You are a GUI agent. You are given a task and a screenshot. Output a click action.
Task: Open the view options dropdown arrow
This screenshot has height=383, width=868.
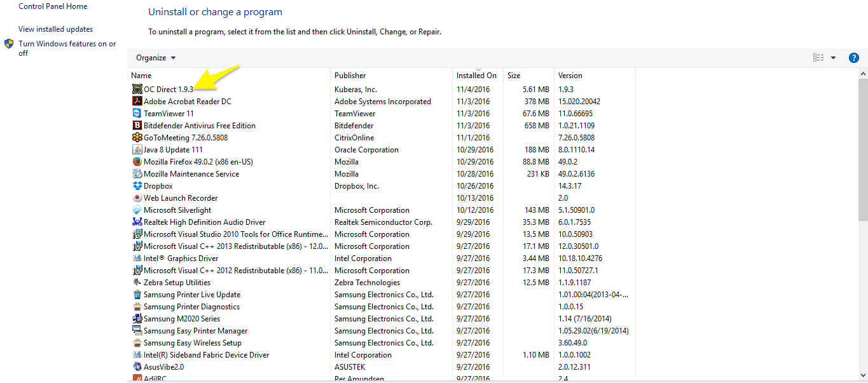pyautogui.click(x=833, y=58)
